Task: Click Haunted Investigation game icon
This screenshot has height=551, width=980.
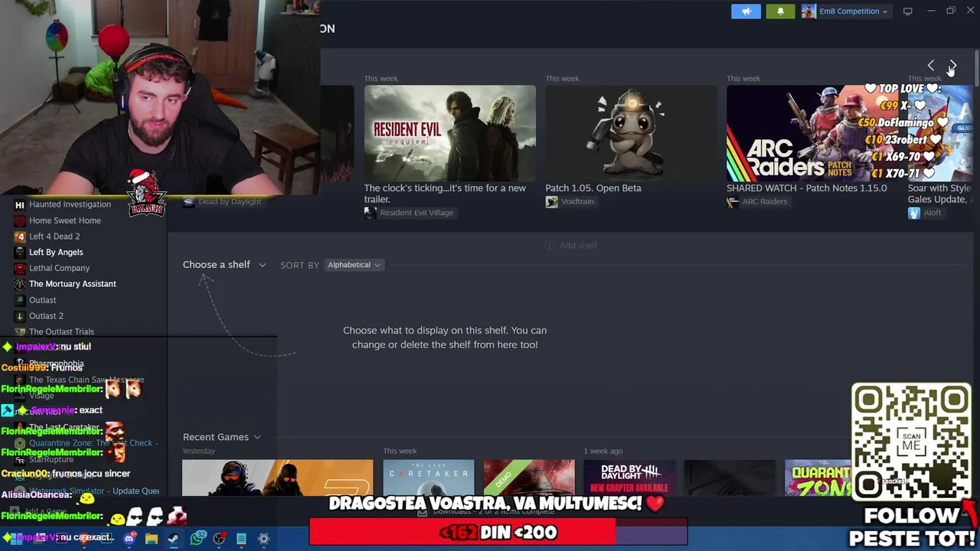Action: 20,204
